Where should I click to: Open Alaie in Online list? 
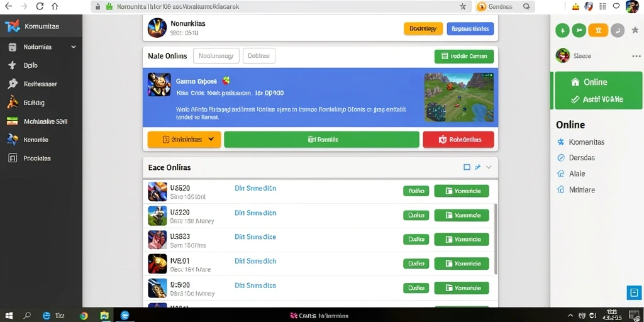(x=571, y=174)
